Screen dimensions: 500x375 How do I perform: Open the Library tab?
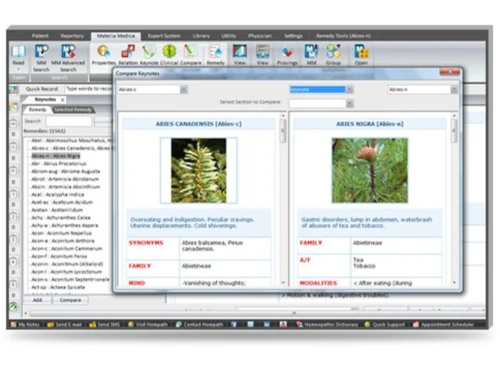201,36
